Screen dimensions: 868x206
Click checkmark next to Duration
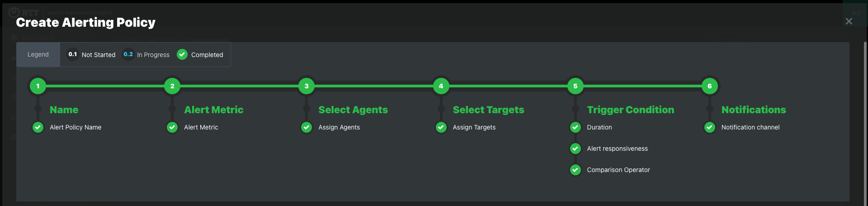pyautogui.click(x=575, y=127)
